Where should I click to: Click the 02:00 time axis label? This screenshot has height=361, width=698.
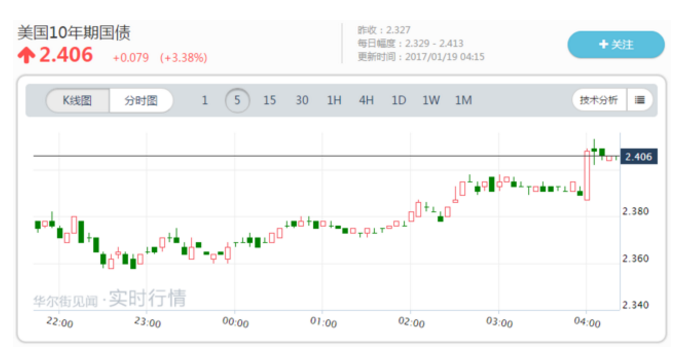pyautogui.click(x=411, y=322)
